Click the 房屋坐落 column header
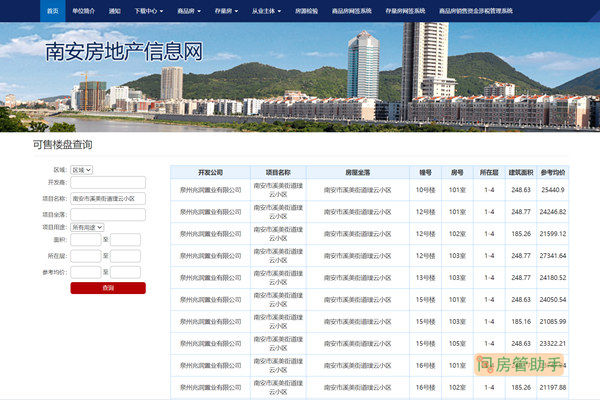Screen dimensions: 600x400 [x=358, y=173]
